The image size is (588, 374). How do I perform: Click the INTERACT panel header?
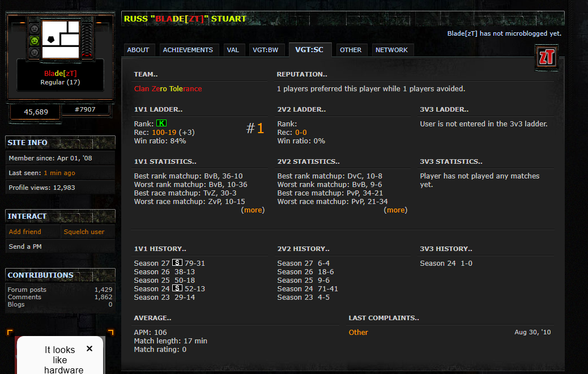point(60,216)
